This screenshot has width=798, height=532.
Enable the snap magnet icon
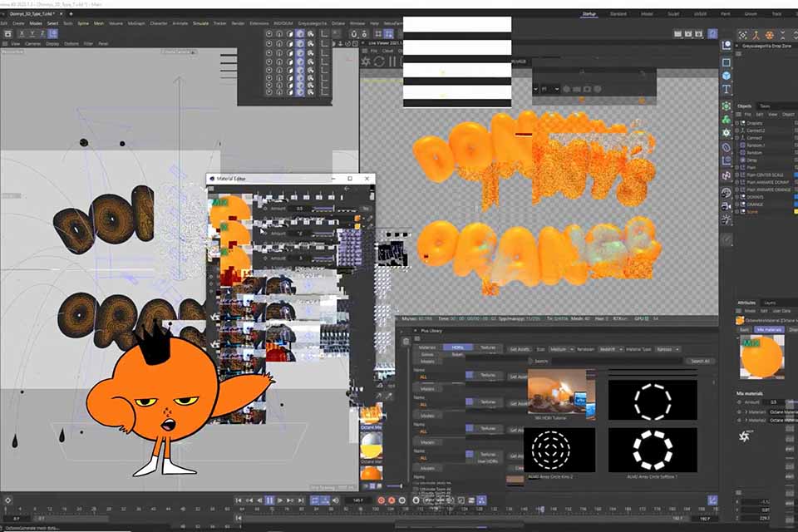354,34
